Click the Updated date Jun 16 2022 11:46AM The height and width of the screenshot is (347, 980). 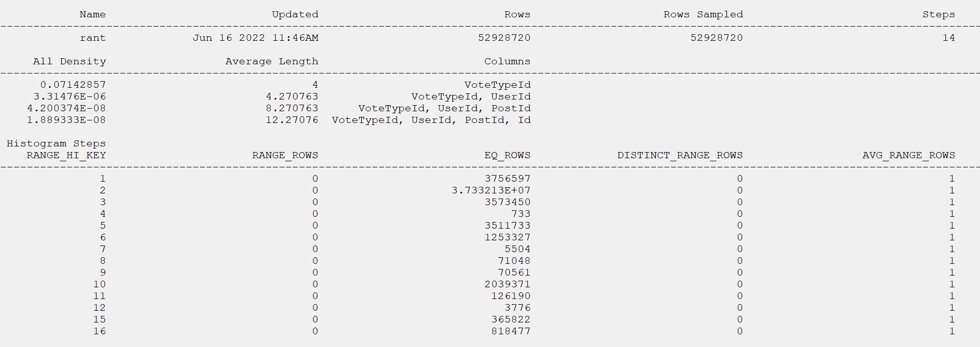[x=256, y=38]
